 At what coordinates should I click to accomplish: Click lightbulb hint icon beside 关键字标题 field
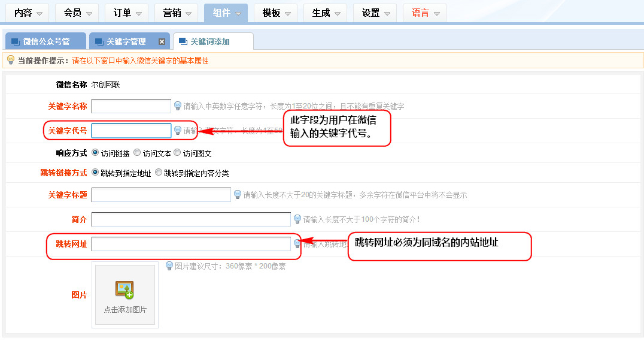pyautogui.click(x=238, y=195)
